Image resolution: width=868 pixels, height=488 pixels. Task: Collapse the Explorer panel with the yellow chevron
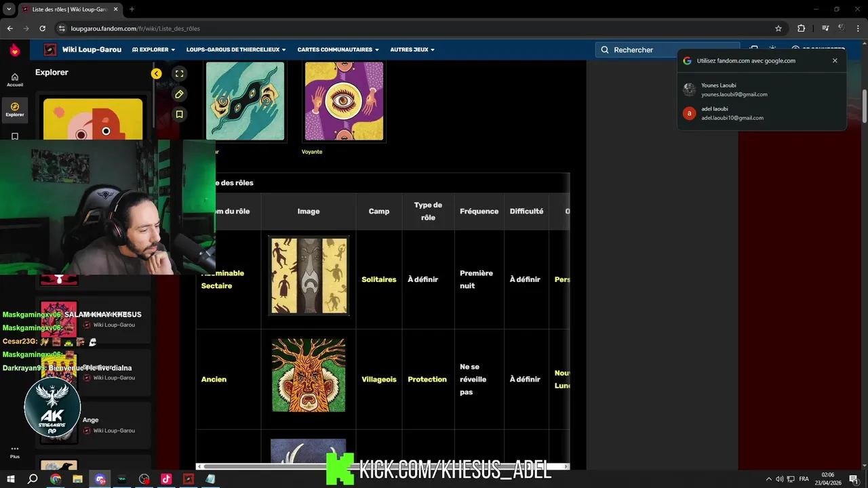[157, 74]
